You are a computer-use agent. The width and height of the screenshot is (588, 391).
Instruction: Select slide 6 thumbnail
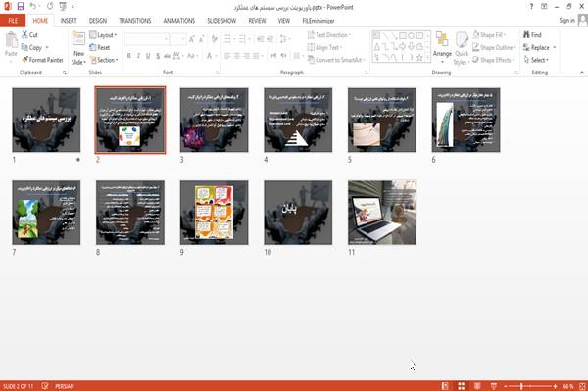pyautogui.click(x=466, y=120)
